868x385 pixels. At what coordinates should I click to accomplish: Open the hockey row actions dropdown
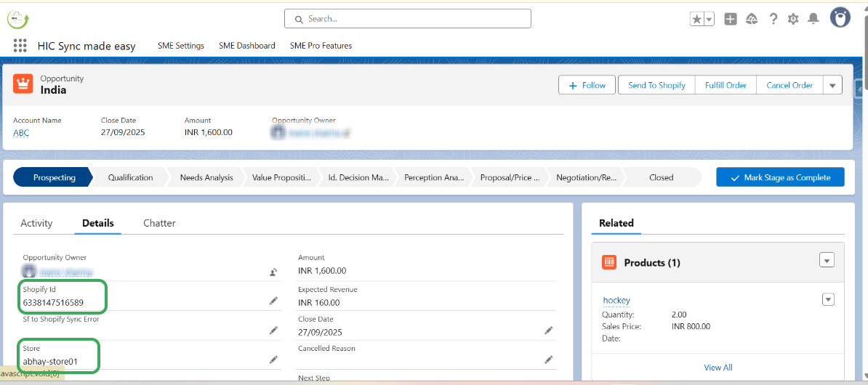(828, 300)
